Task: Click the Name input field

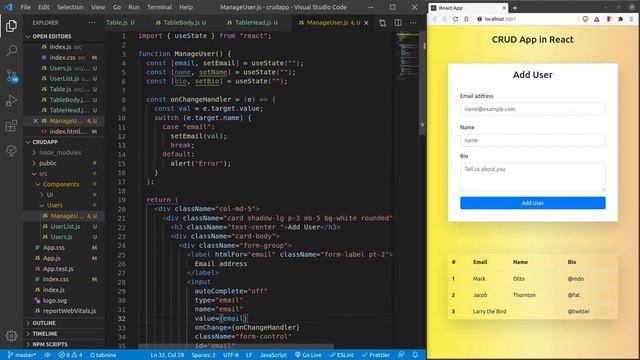Action: pos(533,140)
